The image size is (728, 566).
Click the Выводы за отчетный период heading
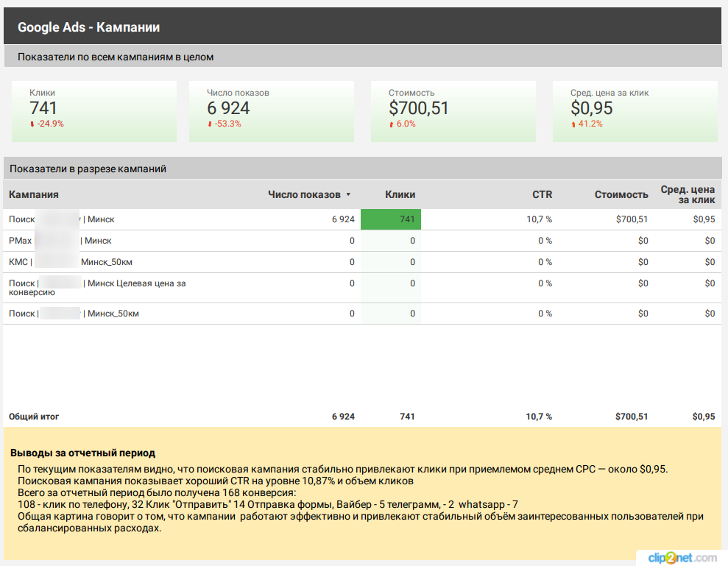[82, 453]
